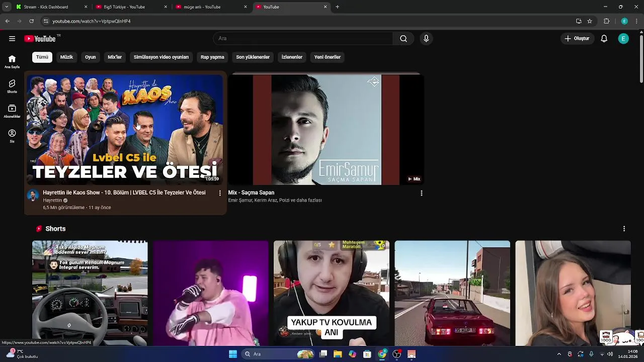Open the YouTube account avatar menu
Viewport: 644px width, 362px height.
point(623,39)
